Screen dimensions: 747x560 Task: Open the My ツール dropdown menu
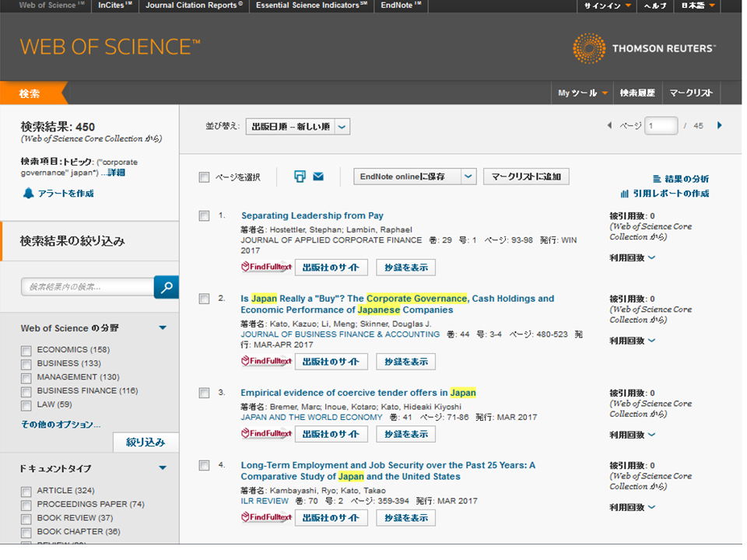tap(582, 93)
